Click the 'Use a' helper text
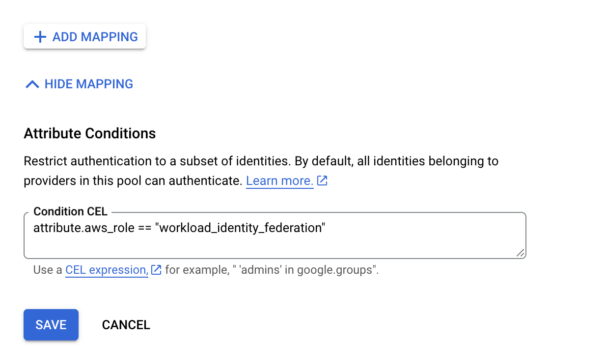 pyautogui.click(x=48, y=270)
